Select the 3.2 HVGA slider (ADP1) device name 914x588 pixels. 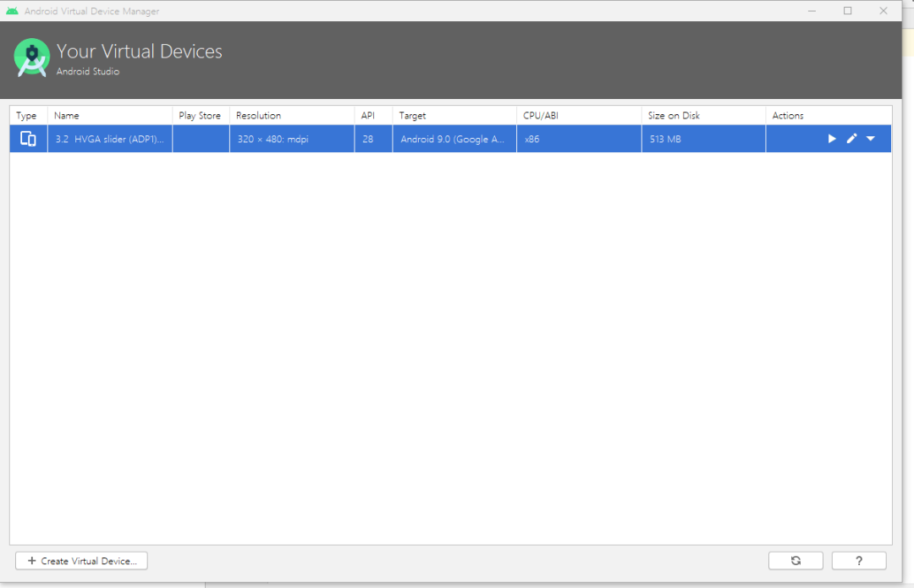pyautogui.click(x=109, y=140)
